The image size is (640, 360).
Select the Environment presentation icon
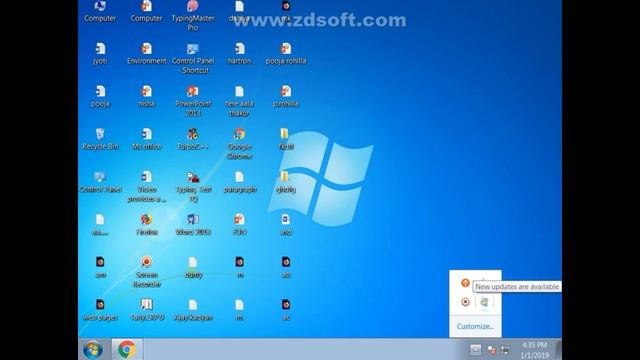click(147, 49)
